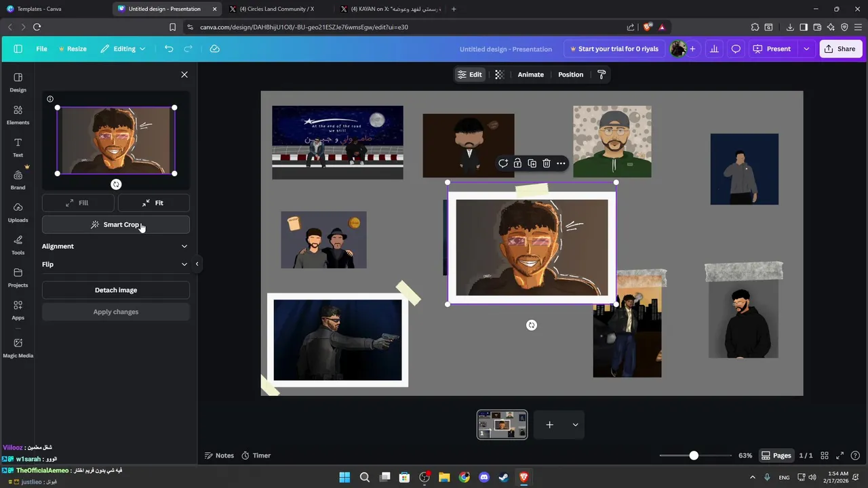Click the zoom slider handle

coord(694,455)
